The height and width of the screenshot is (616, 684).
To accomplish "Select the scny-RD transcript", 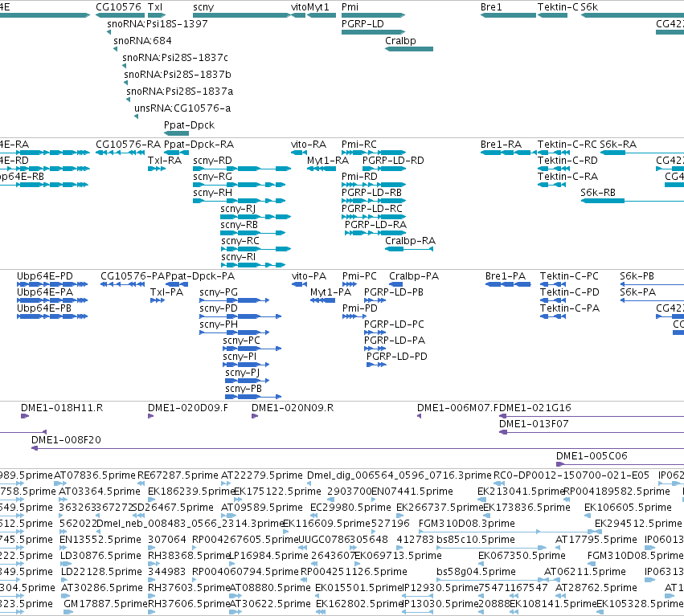I will 212,161.
